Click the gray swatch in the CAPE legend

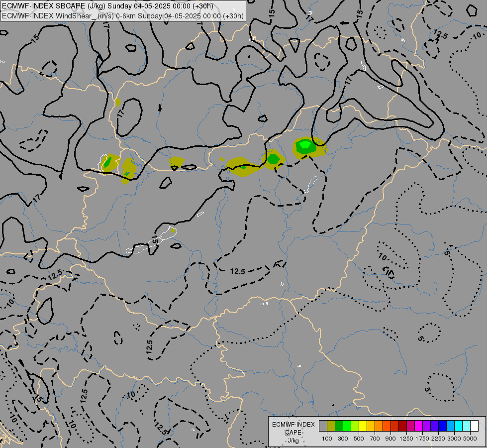pos(323,426)
